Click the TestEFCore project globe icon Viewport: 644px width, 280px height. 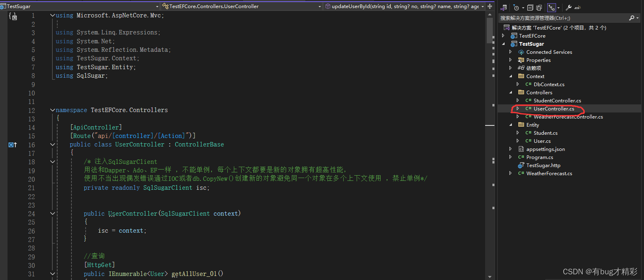pyautogui.click(x=514, y=36)
